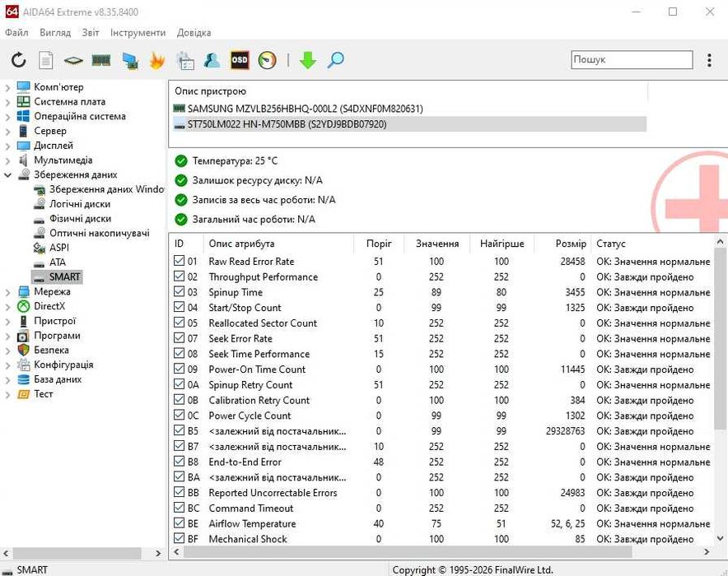Open the OSD panel icon
The height and width of the screenshot is (576, 728).
pos(240,60)
